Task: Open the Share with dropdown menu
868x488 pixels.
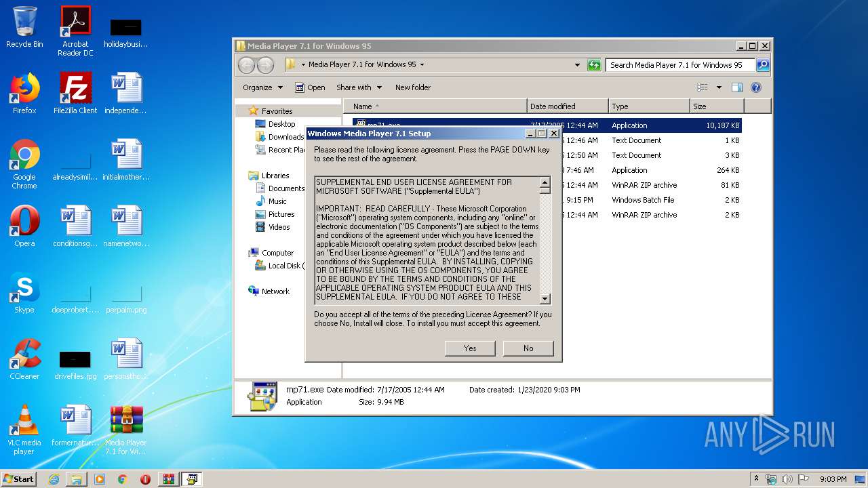Action: (x=359, y=87)
